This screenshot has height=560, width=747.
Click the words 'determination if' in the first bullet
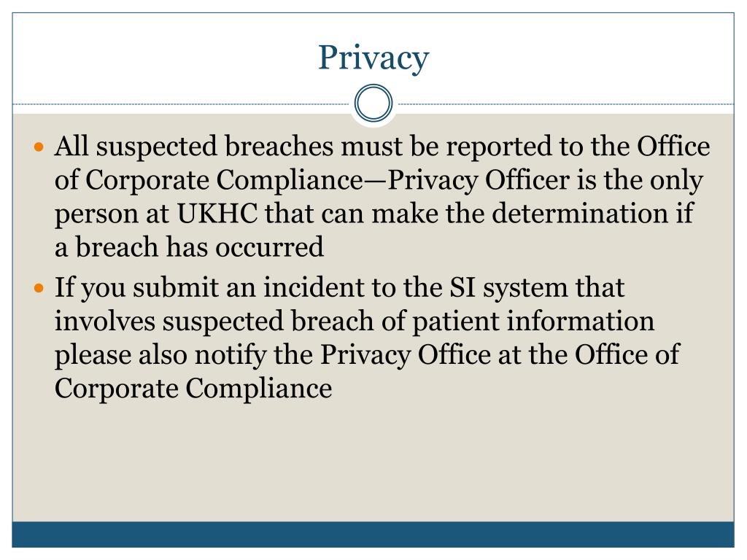[592, 214]
